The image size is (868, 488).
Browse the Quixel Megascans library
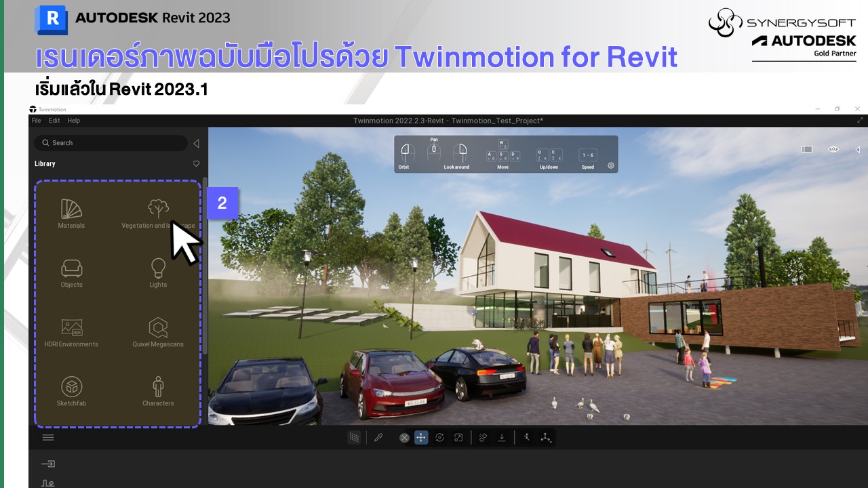click(158, 332)
